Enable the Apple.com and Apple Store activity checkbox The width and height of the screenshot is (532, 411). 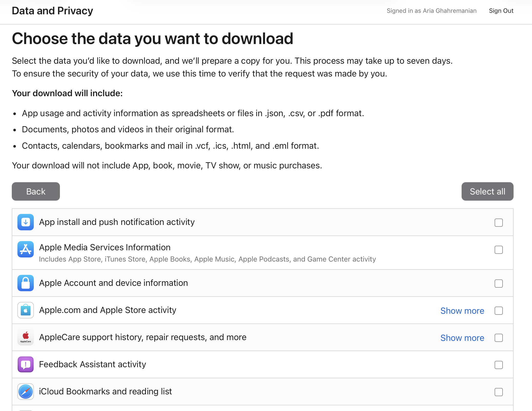tap(498, 311)
